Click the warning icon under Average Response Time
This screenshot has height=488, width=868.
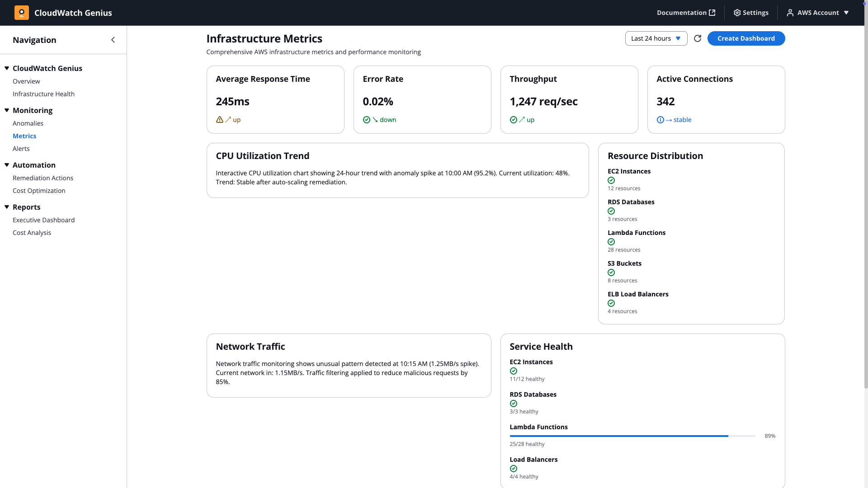(x=220, y=120)
